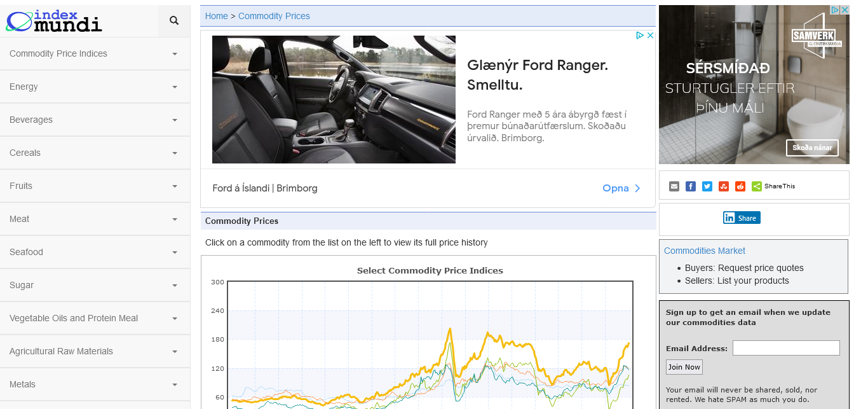Screen dimensions: 868x409
Task: Share page via email icon
Action: (674, 186)
